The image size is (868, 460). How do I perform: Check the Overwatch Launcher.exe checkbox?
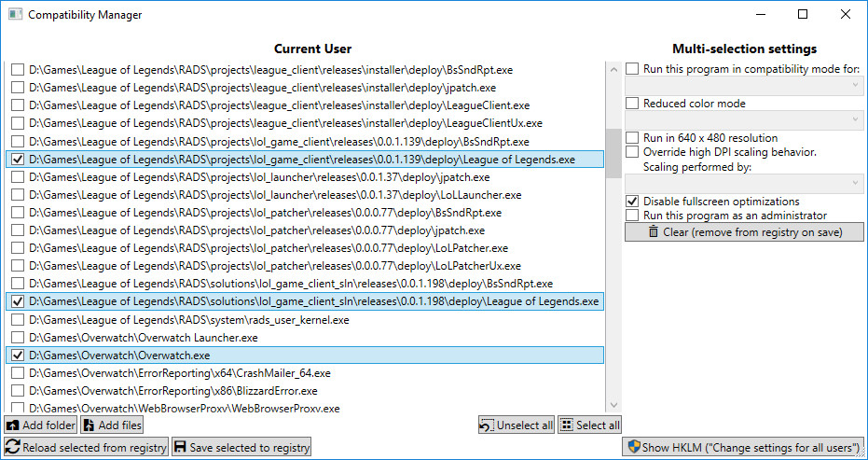click(18, 338)
